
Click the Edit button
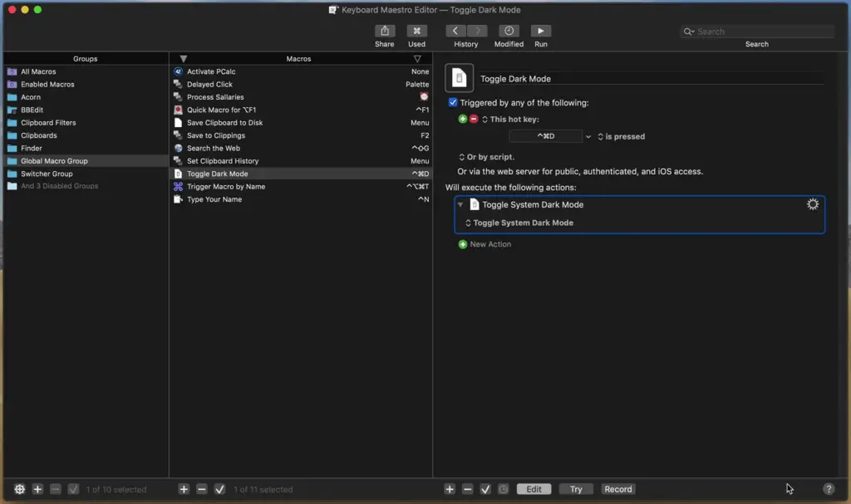coord(534,489)
